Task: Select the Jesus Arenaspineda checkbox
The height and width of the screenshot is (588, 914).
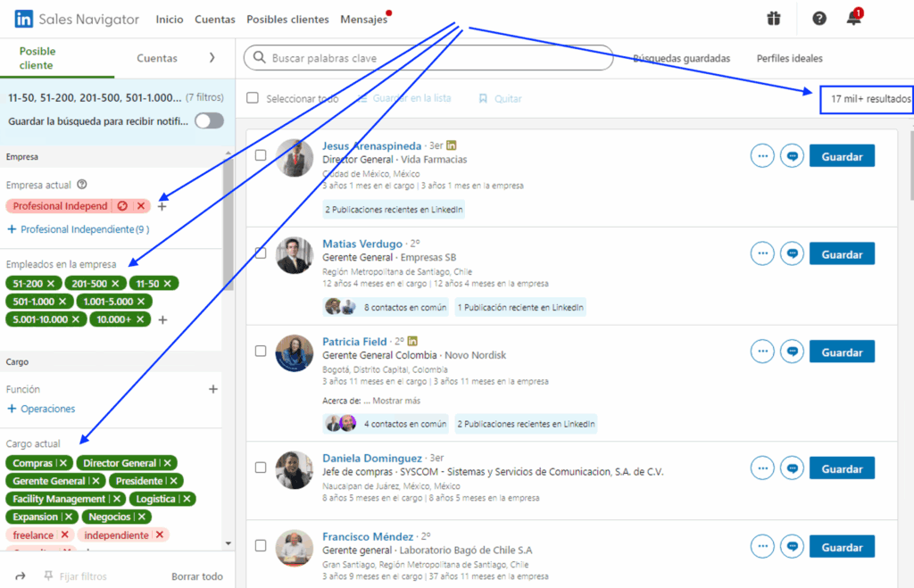Action: click(261, 155)
